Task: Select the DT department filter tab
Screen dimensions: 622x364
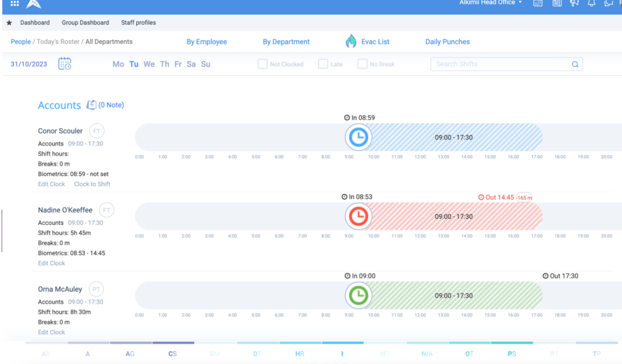Action: [x=257, y=354]
